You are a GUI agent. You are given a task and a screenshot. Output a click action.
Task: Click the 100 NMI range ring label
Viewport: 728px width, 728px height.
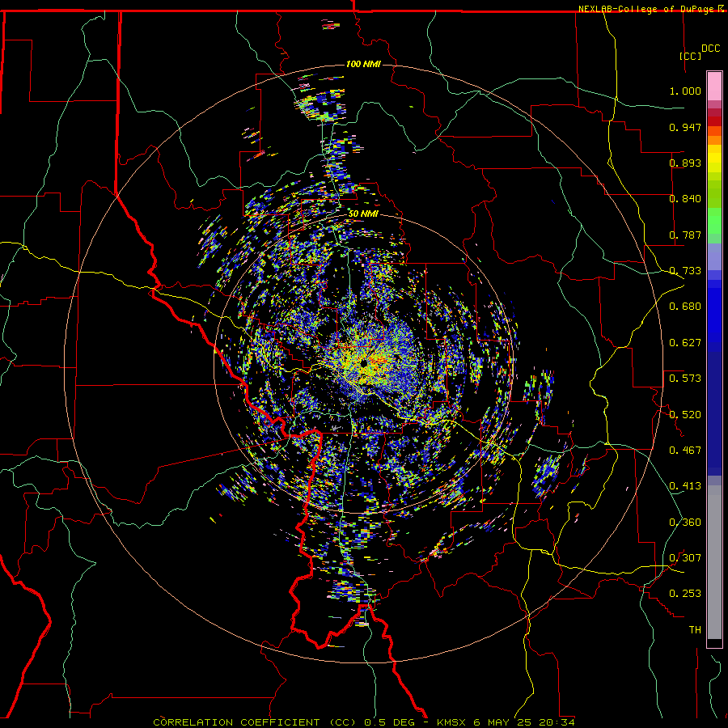[363, 64]
